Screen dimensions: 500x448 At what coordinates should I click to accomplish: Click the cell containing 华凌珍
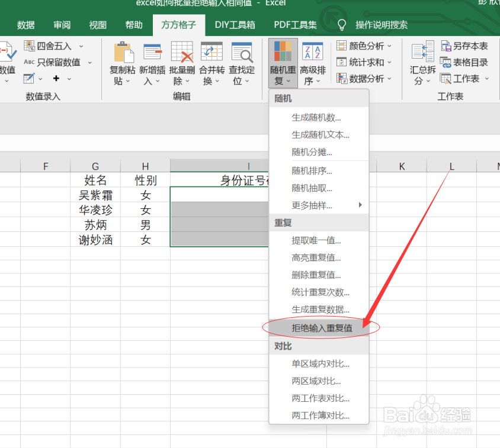95,210
